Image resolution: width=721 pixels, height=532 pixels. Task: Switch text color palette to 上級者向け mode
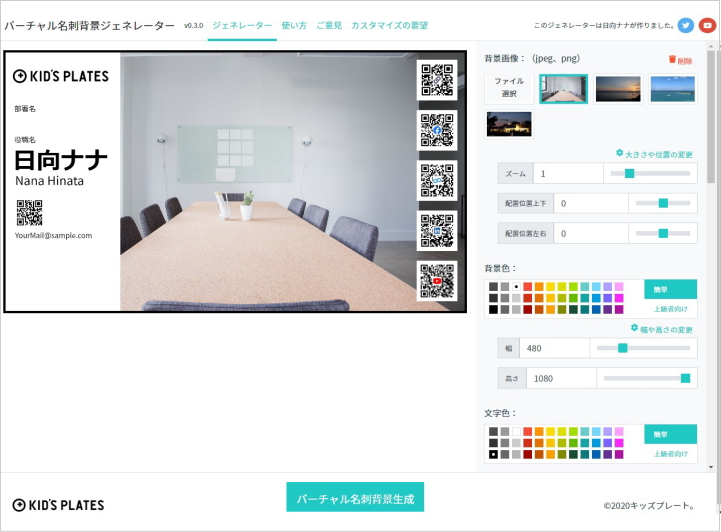click(670, 453)
